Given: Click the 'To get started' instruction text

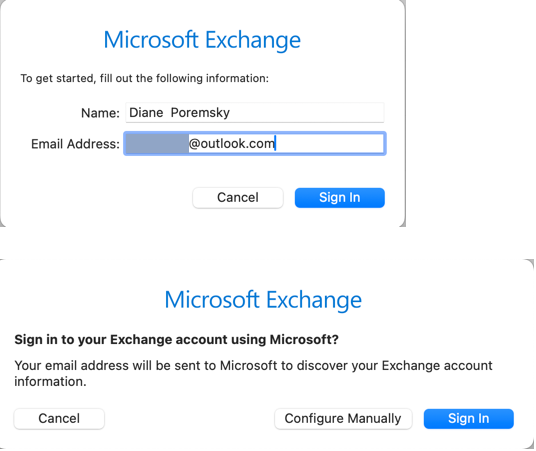Looking at the screenshot, I should click(x=145, y=78).
